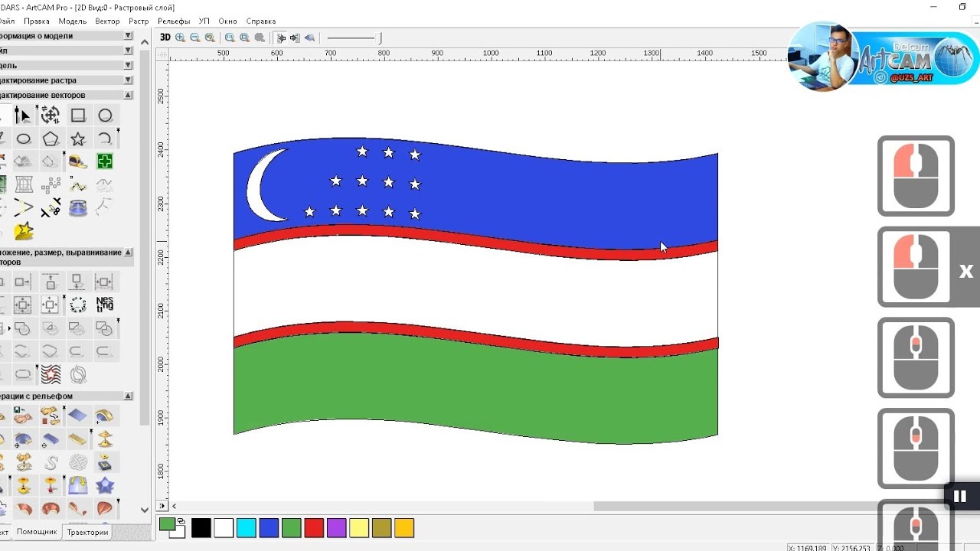Viewport: 980px width, 551px height.
Task: Click the zoom 1:1 icon
Action: tap(230, 37)
